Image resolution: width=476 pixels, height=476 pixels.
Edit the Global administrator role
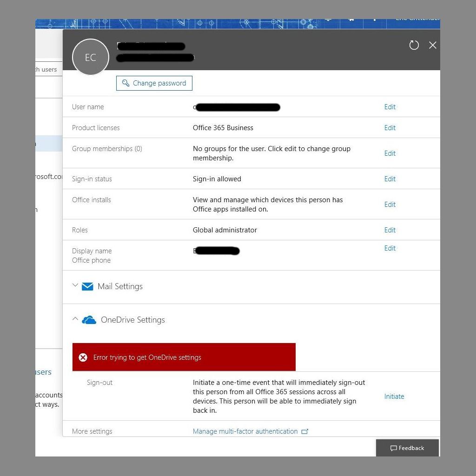tap(390, 230)
